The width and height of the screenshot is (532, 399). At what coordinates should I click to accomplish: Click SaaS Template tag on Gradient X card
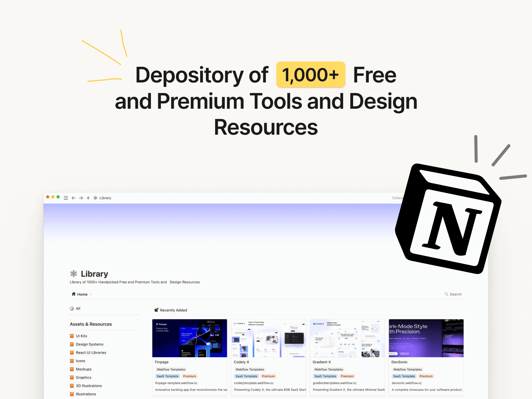325,376
